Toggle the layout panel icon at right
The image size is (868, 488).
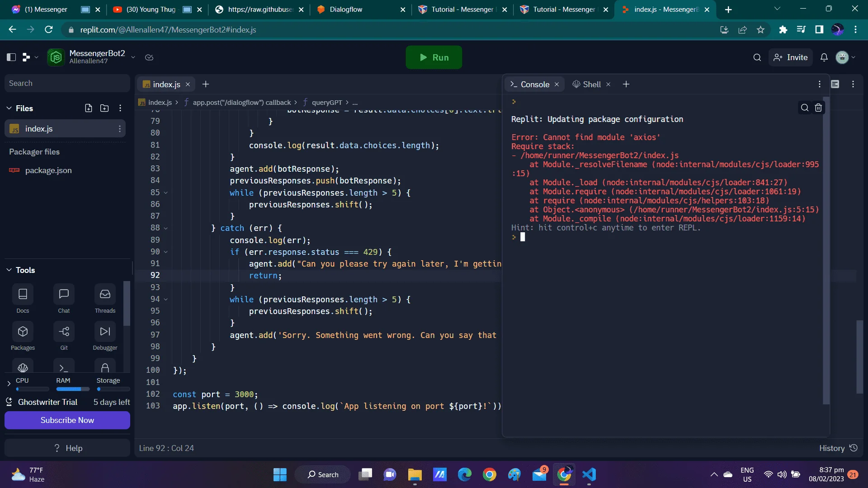[x=835, y=84]
